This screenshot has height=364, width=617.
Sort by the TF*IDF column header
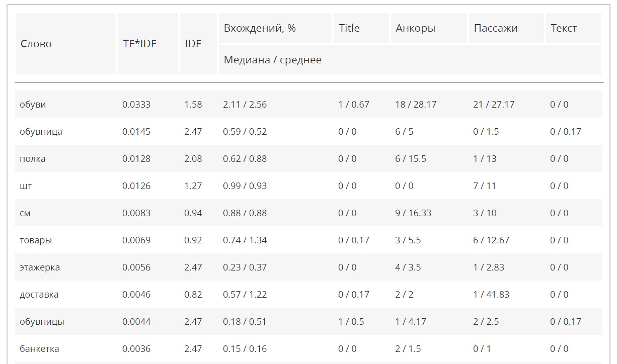pos(139,44)
